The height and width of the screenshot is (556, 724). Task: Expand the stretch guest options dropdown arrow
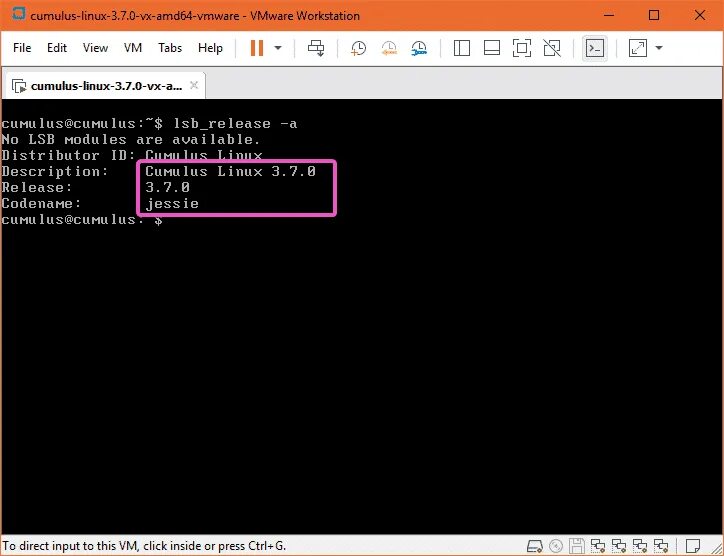tap(659, 48)
